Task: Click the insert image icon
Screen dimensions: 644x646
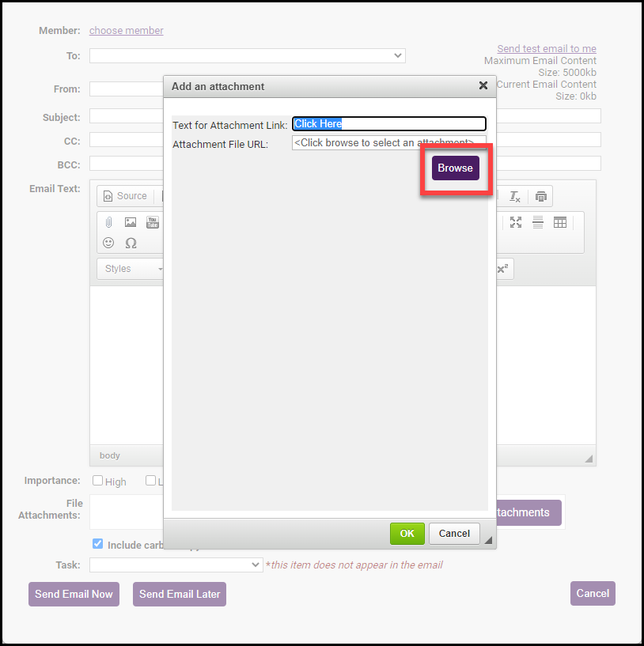Action: (x=131, y=222)
